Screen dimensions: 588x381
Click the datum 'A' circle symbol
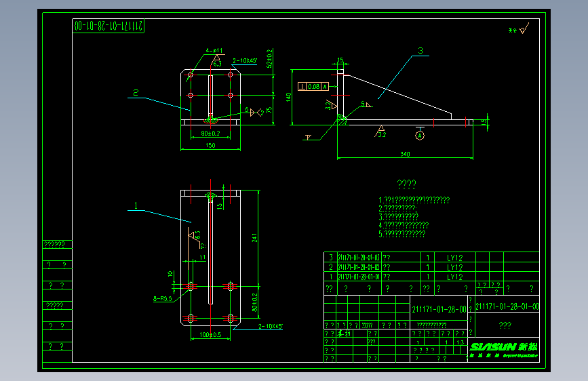420,136
